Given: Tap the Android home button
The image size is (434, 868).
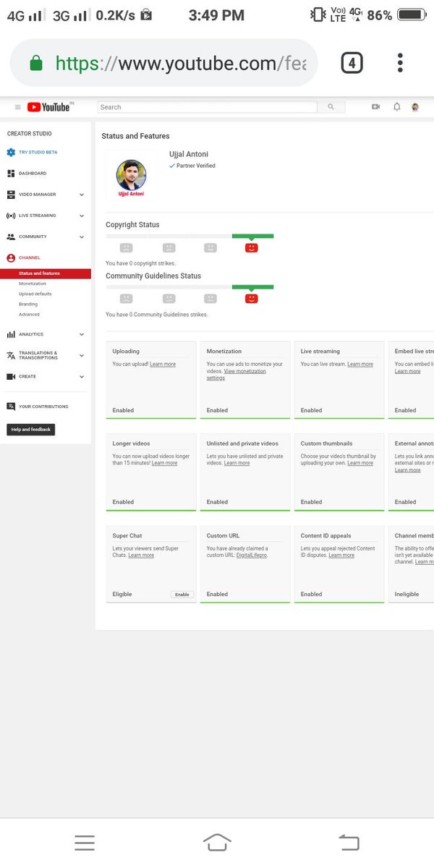Looking at the screenshot, I should tap(217, 842).
